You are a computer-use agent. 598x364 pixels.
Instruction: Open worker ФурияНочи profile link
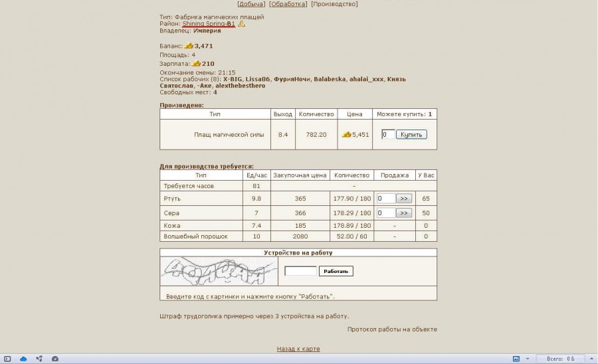tap(292, 79)
